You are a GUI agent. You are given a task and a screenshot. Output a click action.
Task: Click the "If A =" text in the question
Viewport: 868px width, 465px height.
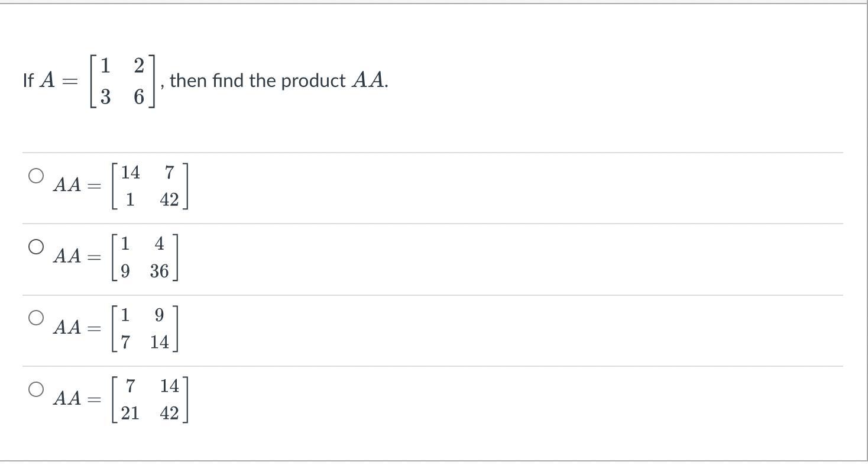(x=50, y=80)
